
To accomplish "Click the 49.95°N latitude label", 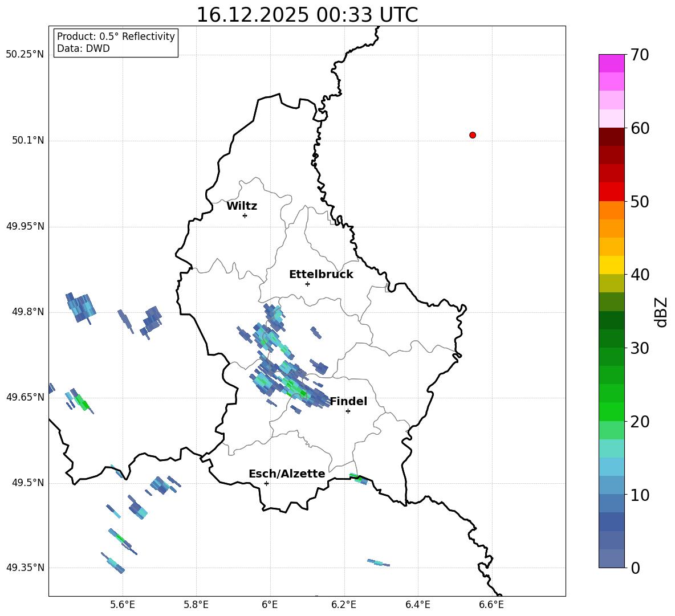I will [25, 226].
